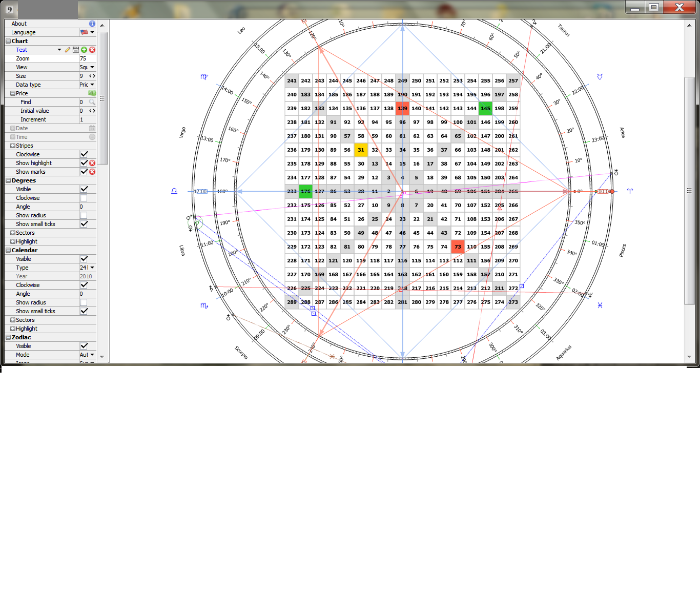Save the Test chart with the floppy disk icon
The width and height of the screenshot is (700, 592).
(x=75, y=49)
